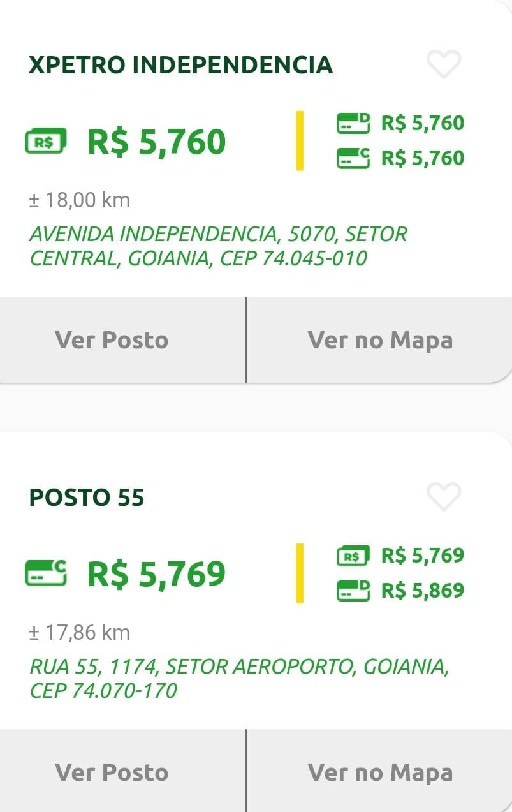
Task: Show POSTO 55 on the map
Action: (380, 772)
